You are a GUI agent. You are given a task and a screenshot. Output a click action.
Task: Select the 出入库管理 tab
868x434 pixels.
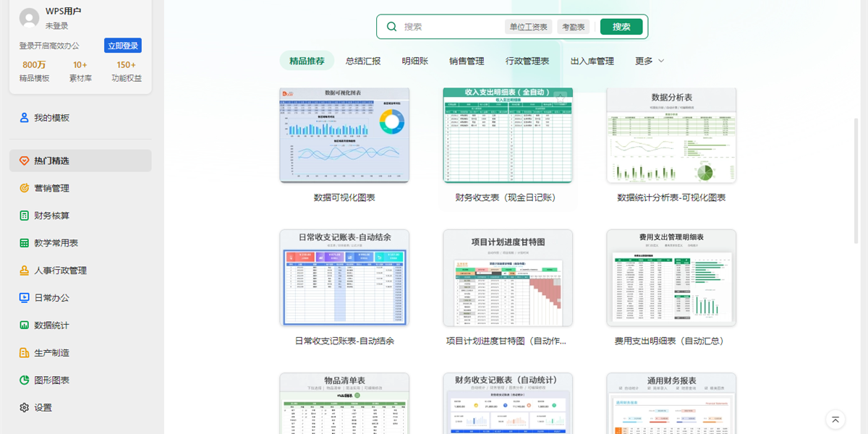coord(592,61)
